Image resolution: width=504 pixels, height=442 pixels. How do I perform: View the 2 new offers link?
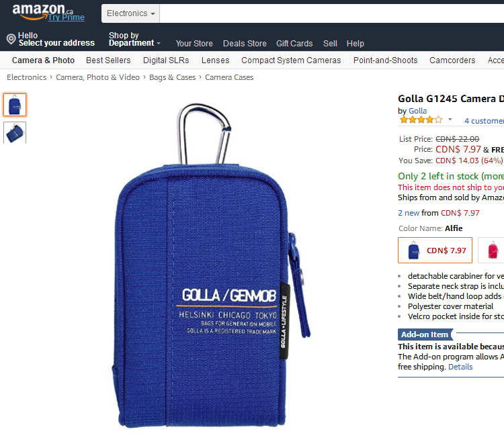pos(409,213)
